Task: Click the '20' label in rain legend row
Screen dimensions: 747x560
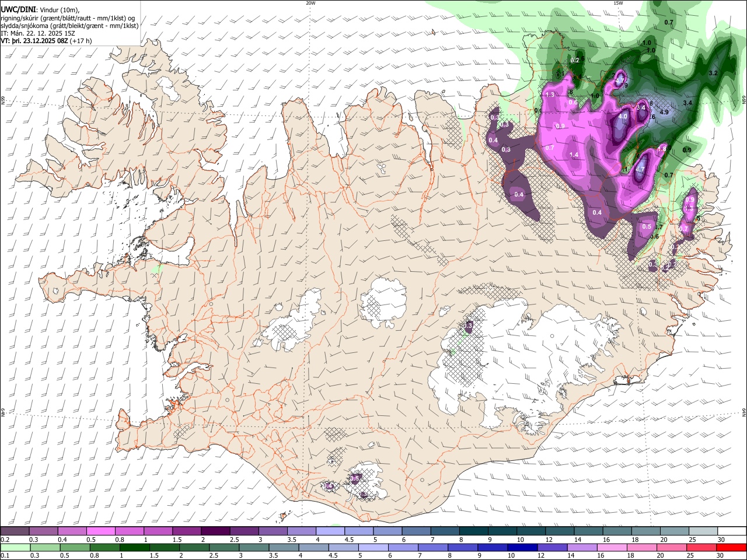Action: click(x=661, y=555)
